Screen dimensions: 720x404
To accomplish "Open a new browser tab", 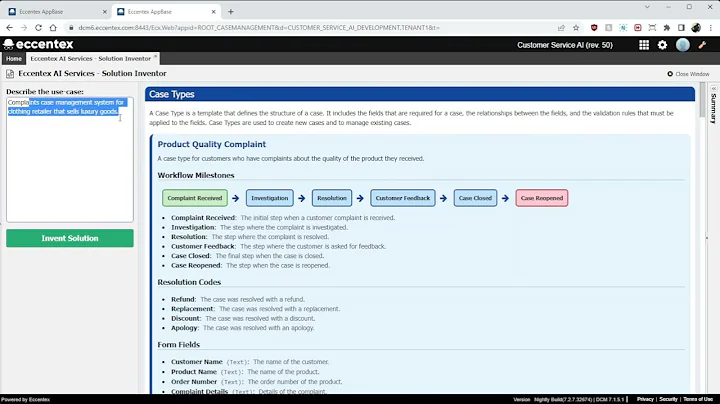I will [x=231, y=11].
